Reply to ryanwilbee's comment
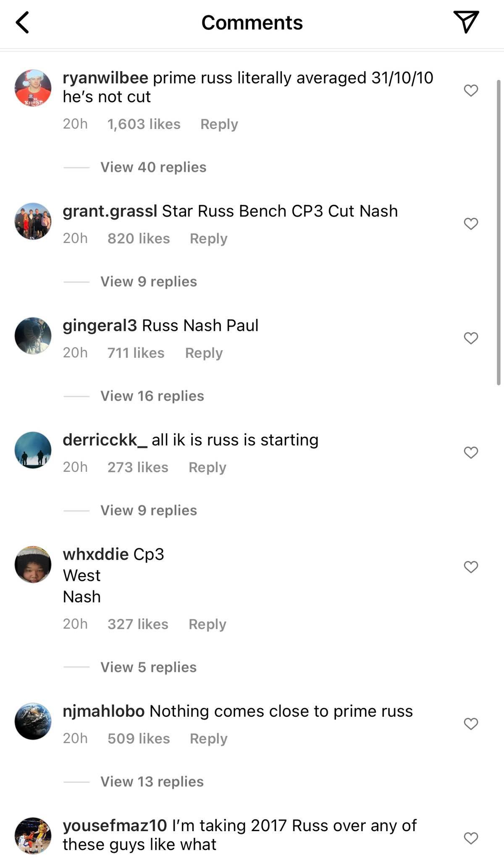504x861 pixels. pos(219,124)
